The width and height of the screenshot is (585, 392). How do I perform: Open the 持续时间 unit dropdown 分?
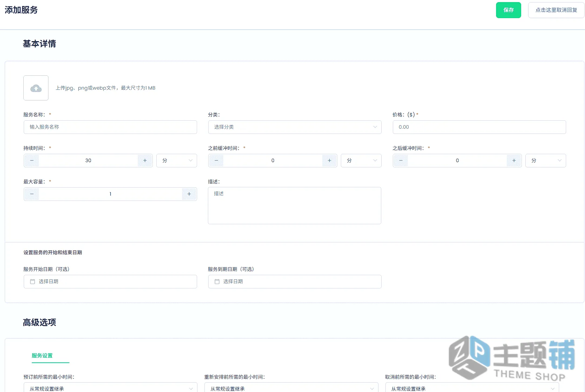tap(177, 160)
